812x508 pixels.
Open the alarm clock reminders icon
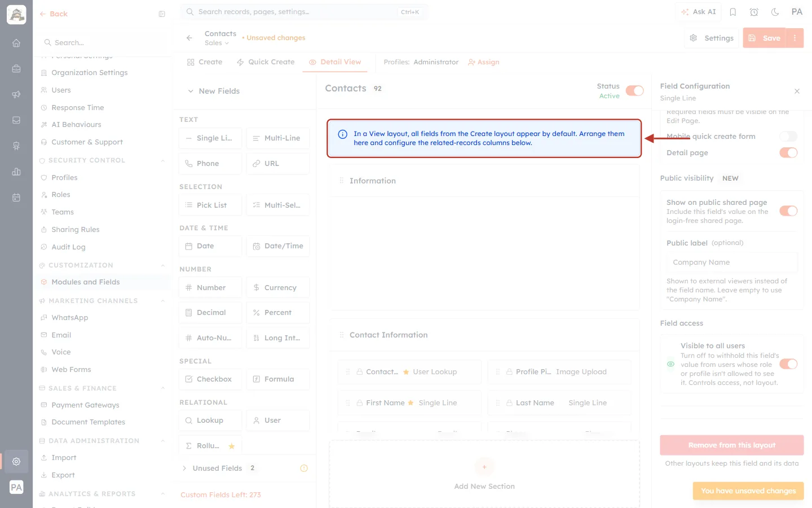pos(754,12)
